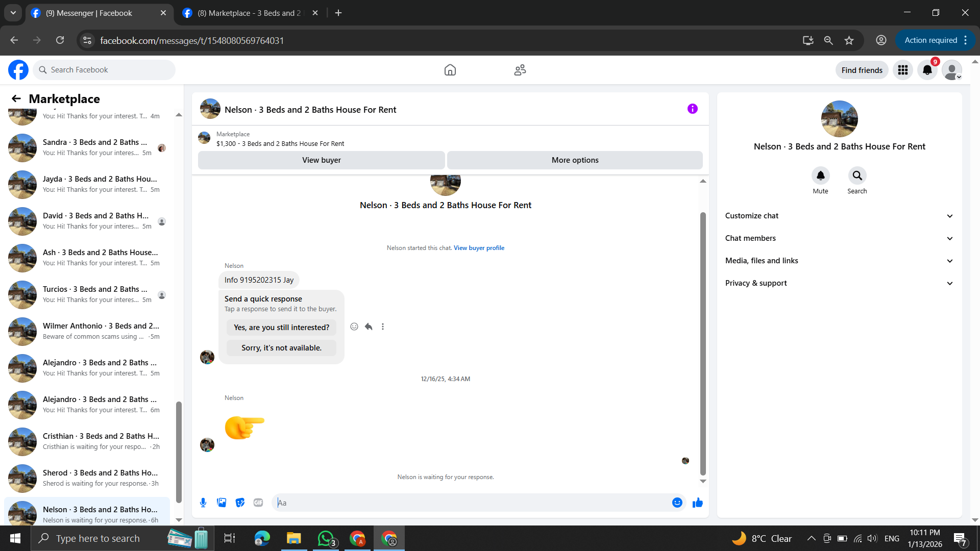Open the emoji picker in message box
This screenshot has width=980, height=551.
pyautogui.click(x=677, y=503)
